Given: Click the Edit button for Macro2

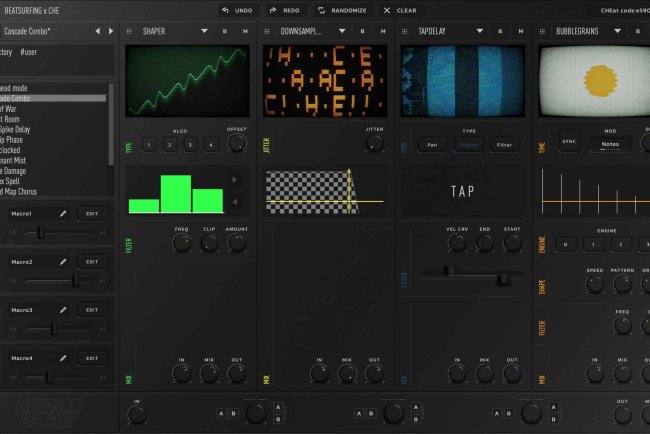Looking at the screenshot, I should pyautogui.click(x=92, y=262).
